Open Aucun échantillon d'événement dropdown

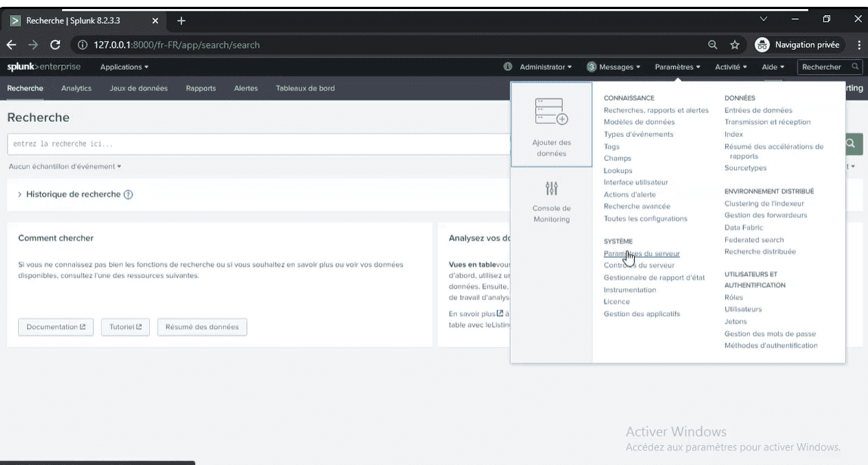tap(65, 166)
